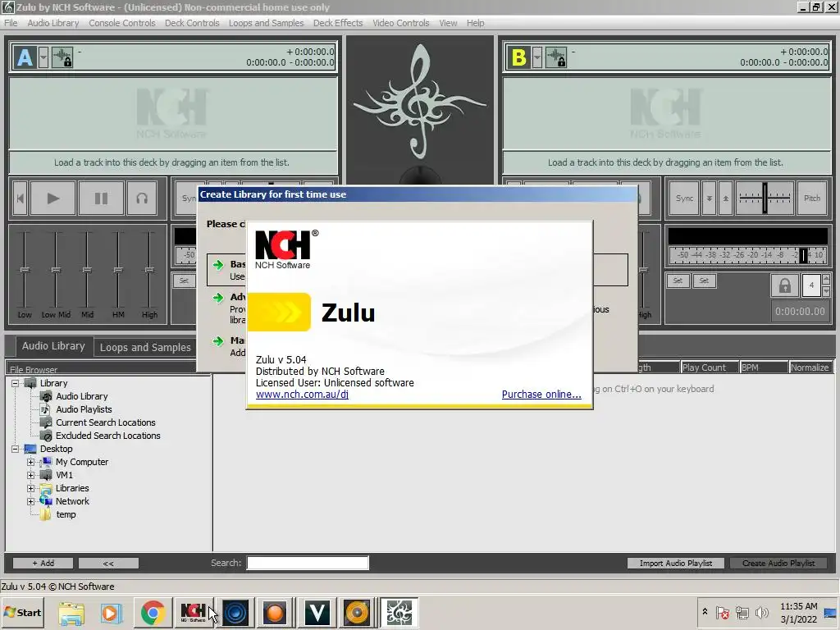The width and height of the screenshot is (840, 630).
Task: Sort by Play Count column
Action: tap(708, 367)
